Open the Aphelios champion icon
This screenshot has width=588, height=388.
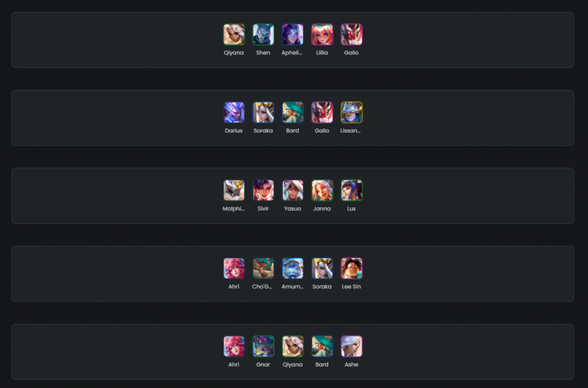pos(293,34)
